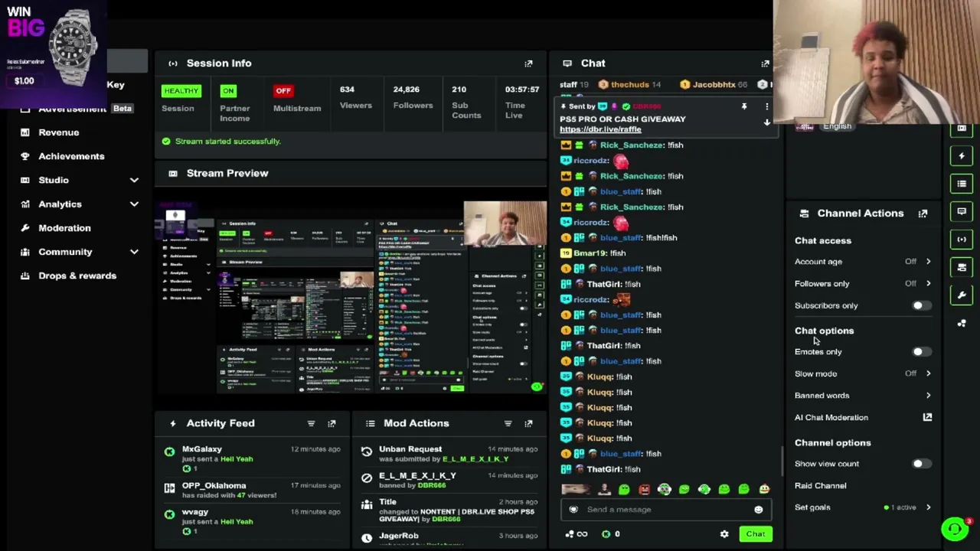Toggle Show view count switch
Viewport: 980px width, 551px height.
[x=921, y=464]
